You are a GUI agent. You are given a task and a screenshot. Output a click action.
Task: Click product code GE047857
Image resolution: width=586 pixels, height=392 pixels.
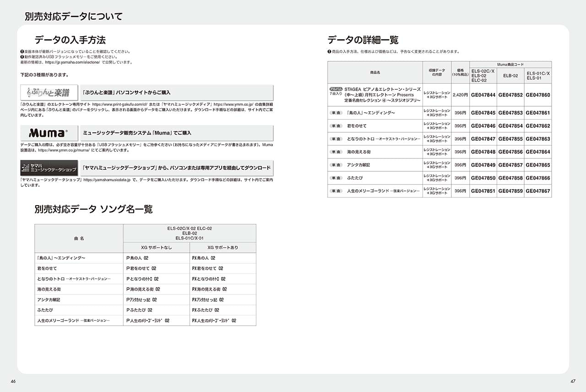pyautogui.click(x=510, y=165)
